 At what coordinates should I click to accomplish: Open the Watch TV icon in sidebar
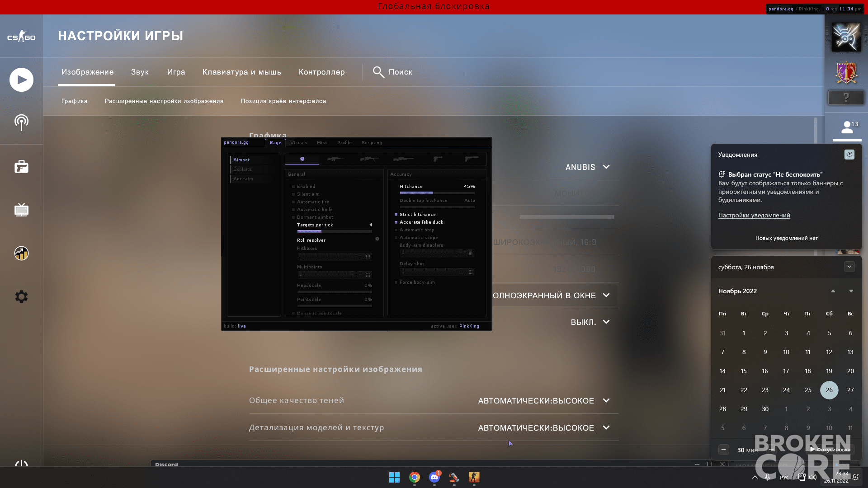(x=21, y=210)
